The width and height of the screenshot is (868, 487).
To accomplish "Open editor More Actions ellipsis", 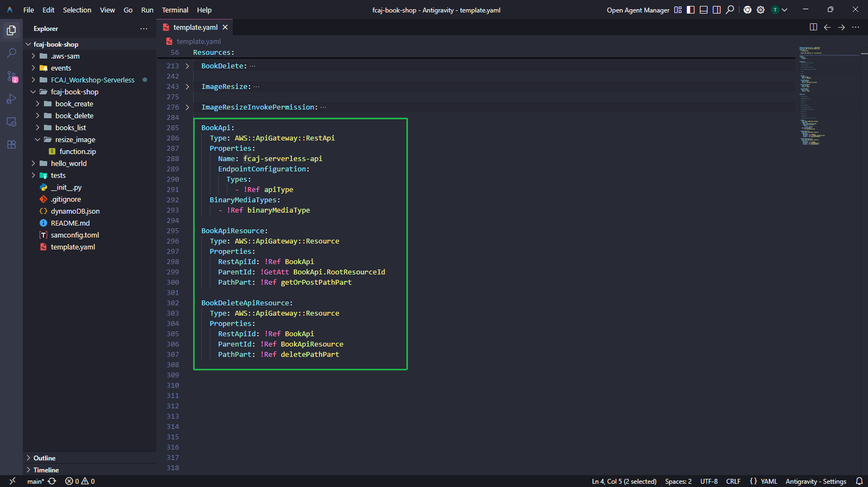I will pyautogui.click(x=856, y=27).
